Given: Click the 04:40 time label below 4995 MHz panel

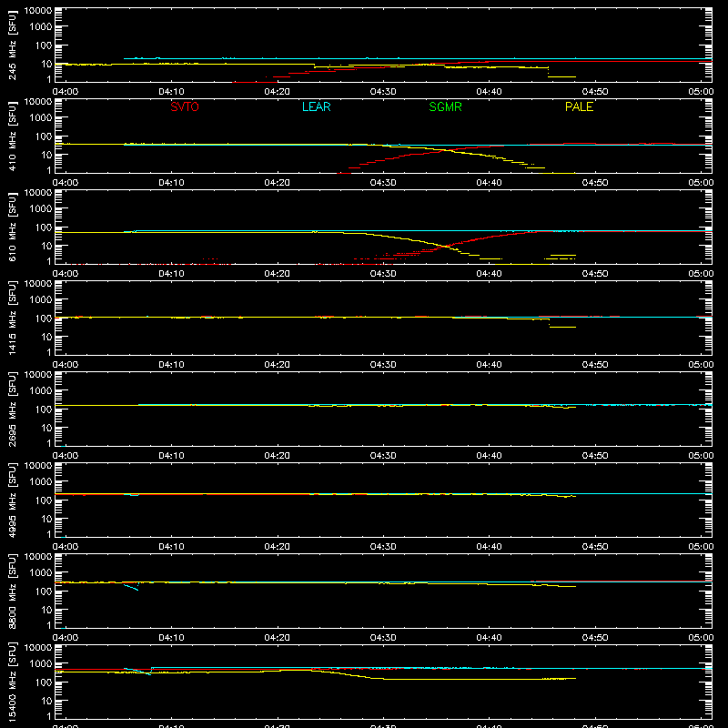Looking at the screenshot, I should coord(489,547).
